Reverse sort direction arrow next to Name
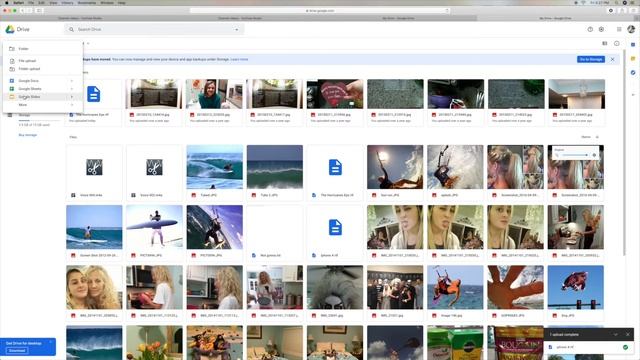 [597, 137]
